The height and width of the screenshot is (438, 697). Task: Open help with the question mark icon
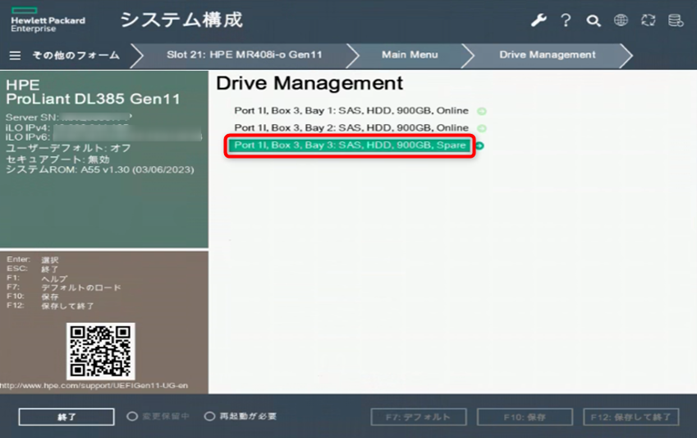point(565,20)
